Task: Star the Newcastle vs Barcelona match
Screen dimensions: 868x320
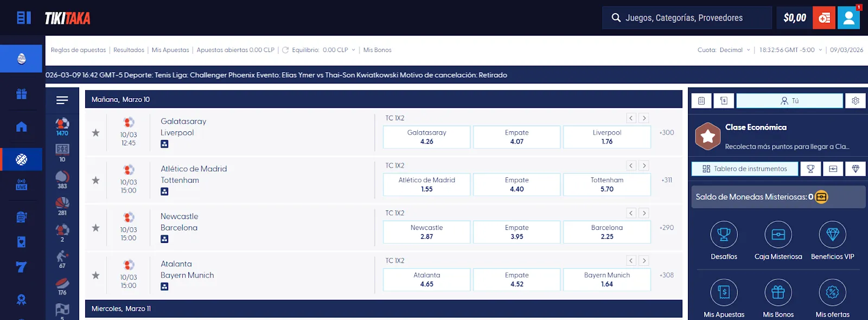Action: pyautogui.click(x=96, y=228)
